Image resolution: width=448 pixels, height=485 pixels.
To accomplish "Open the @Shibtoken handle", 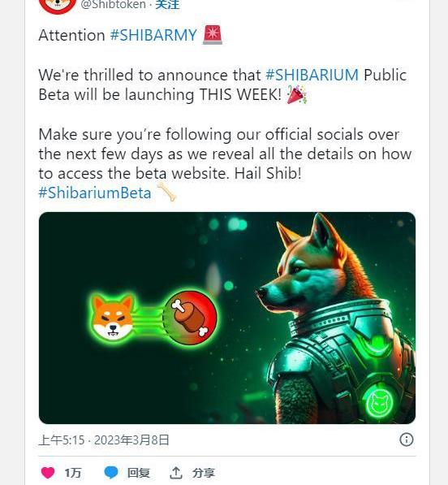I will tap(114, 5).
